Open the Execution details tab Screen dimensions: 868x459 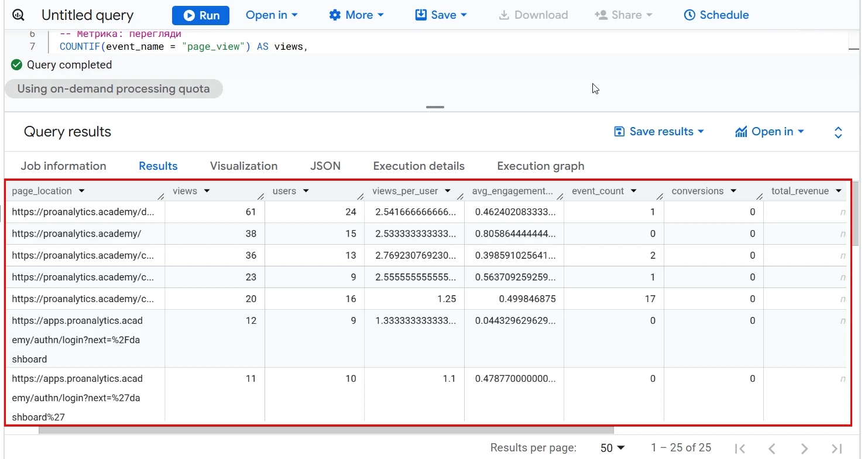[x=418, y=166]
